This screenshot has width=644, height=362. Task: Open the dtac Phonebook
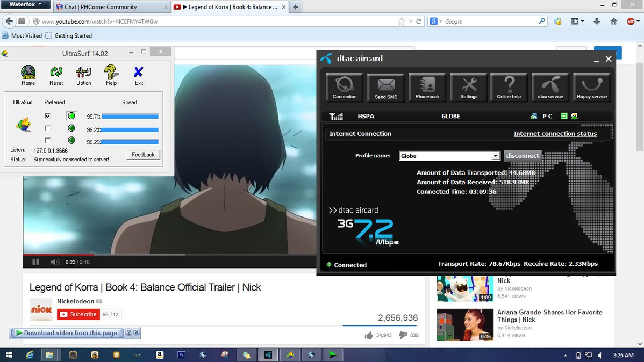point(427,87)
